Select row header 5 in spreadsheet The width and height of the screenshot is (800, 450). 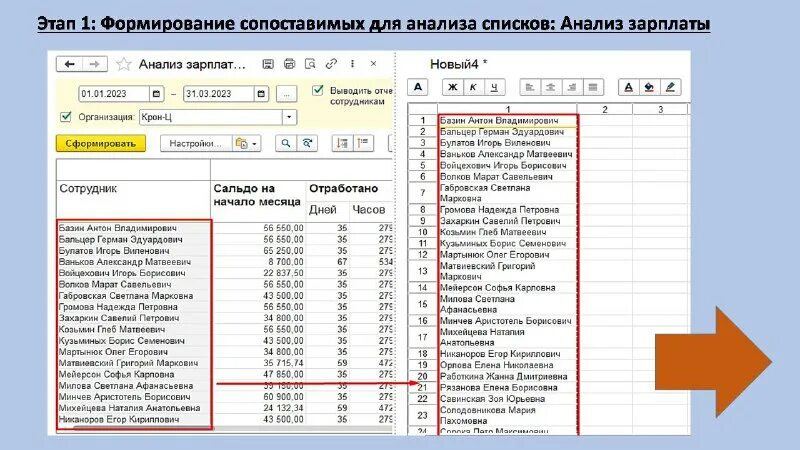(423, 165)
